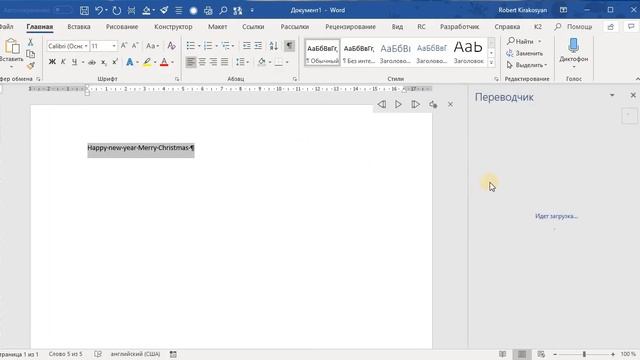Center align the paragraph
This screenshot has height=360, width=640.
click(202, 62)
